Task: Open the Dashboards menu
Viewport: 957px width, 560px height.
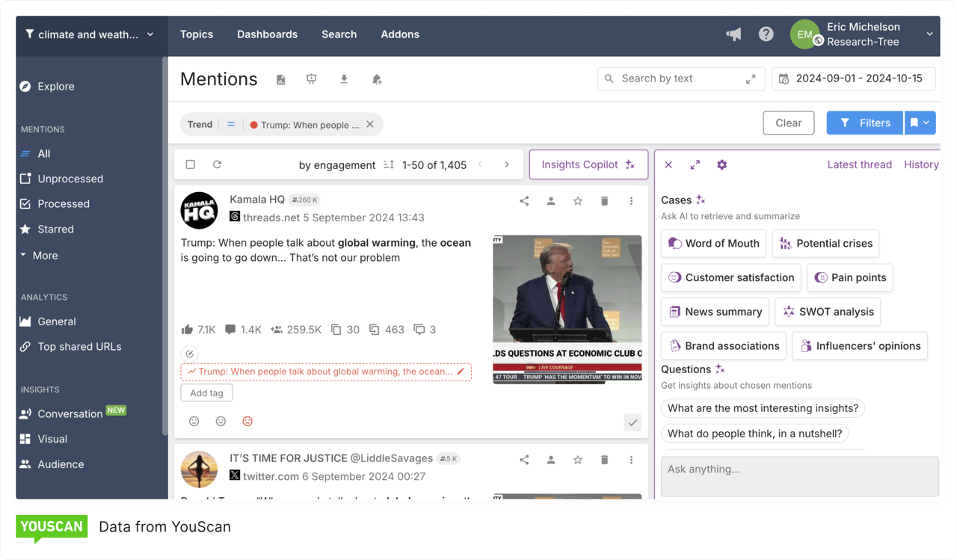Action: click(x=267, y=34)
